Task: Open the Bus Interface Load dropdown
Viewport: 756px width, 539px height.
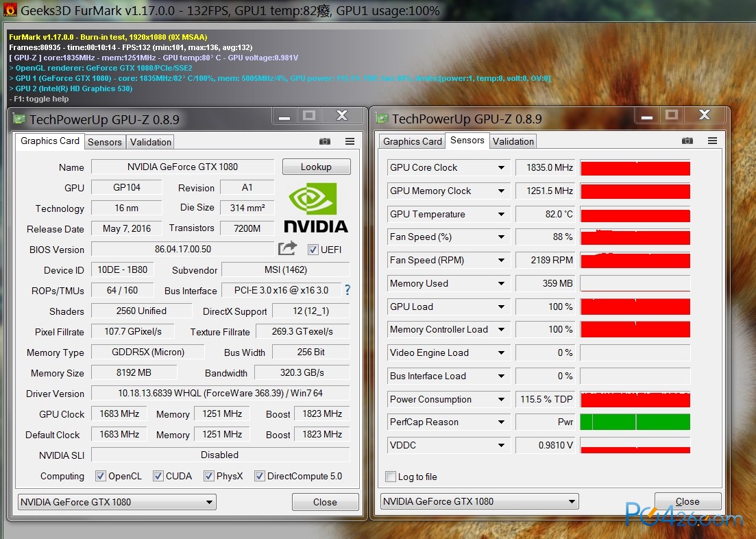Action: point(502,376)
